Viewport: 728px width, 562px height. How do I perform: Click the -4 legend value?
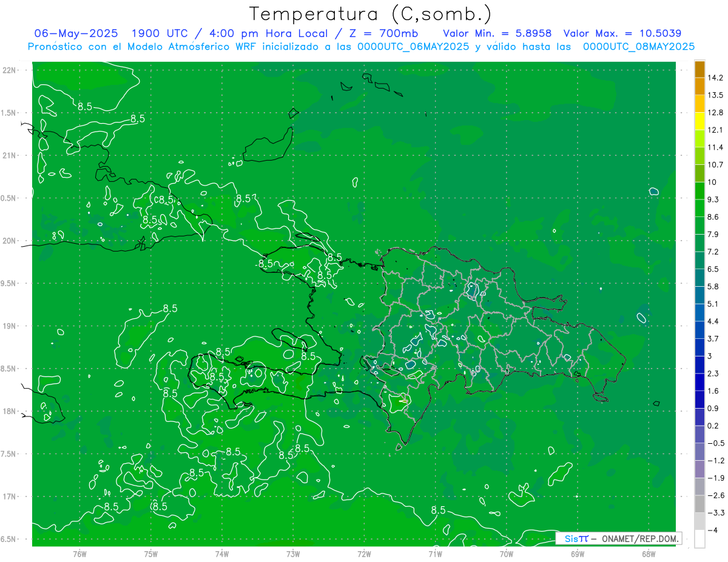click(x=713, y=530)
